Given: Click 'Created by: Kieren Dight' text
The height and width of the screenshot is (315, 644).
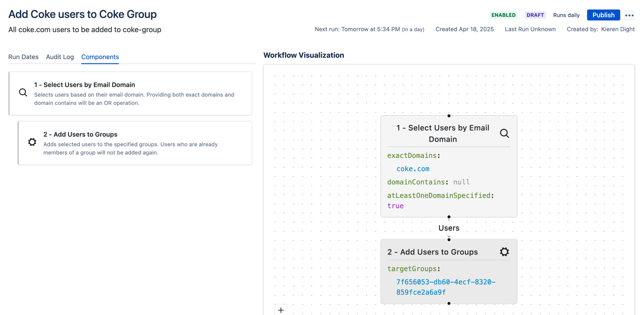Looking at the screenshot, I should click(601, 29).
